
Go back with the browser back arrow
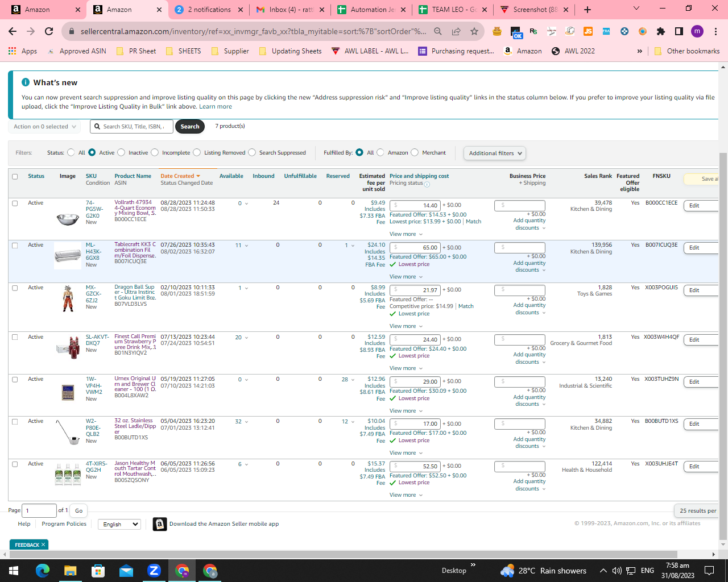tap(13, 31)
